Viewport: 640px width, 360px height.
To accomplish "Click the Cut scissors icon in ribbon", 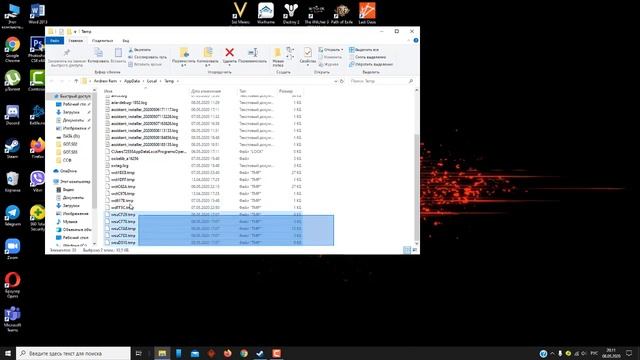I will [131, 50].
